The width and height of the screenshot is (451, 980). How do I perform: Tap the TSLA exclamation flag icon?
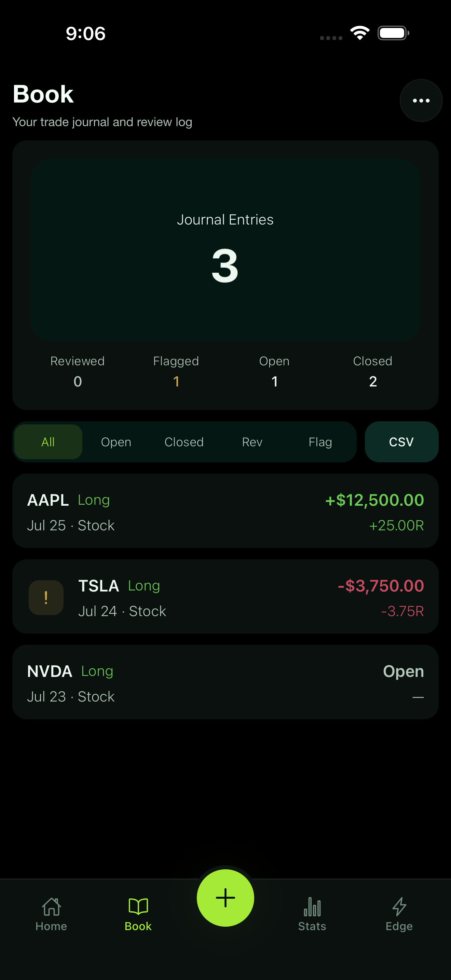coord(46,597)
